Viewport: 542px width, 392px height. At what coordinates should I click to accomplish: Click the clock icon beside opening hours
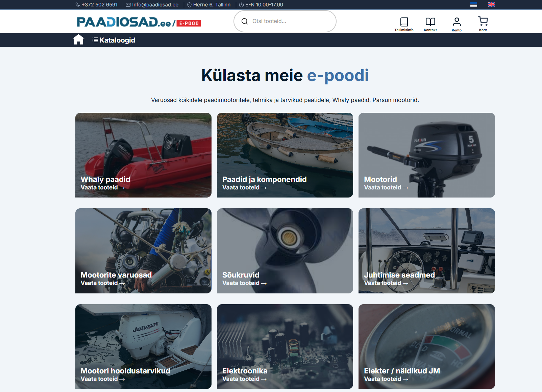241,5
